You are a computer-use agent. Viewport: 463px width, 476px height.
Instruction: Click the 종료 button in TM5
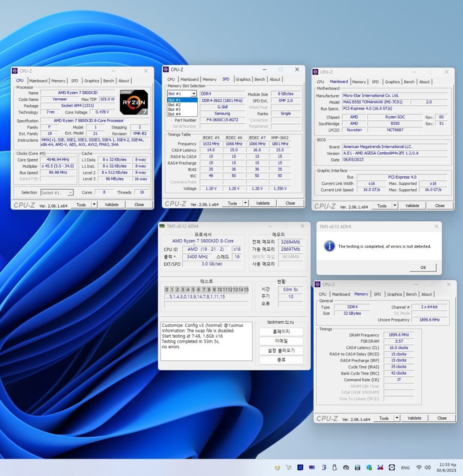click(x=281, y=360)
